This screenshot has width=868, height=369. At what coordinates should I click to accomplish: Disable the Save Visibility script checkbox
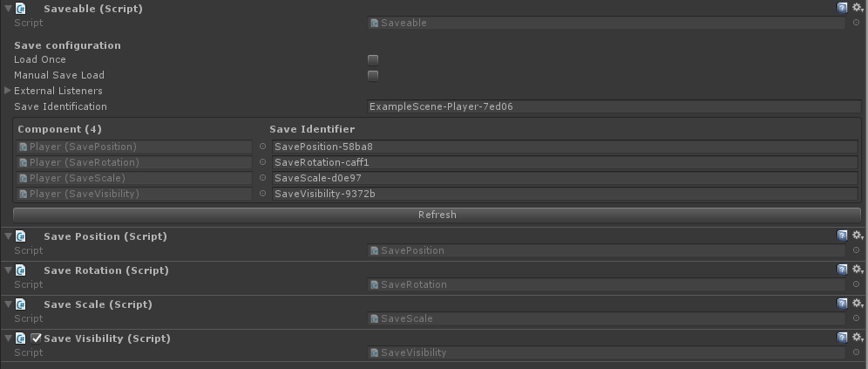click(x=36, y=338)
